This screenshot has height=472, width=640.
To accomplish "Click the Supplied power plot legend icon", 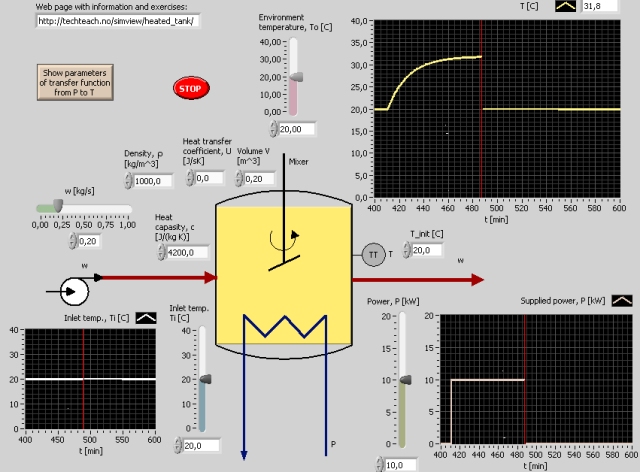I will tap(622, 299).
